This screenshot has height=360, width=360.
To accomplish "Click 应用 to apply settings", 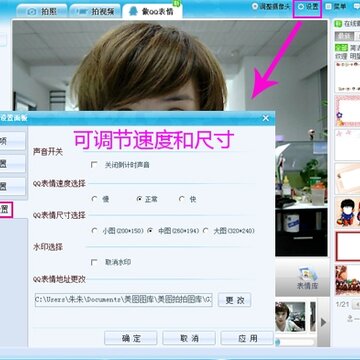I will [247, 338].
